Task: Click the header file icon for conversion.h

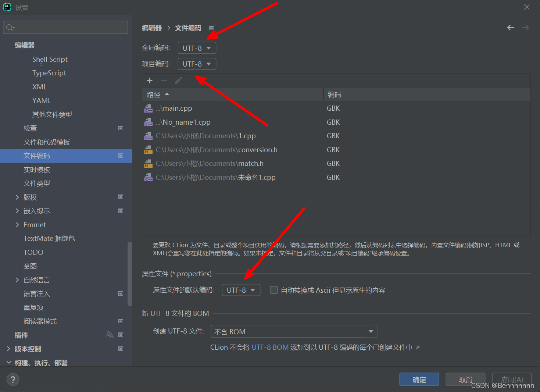Action: coord(149,150)
